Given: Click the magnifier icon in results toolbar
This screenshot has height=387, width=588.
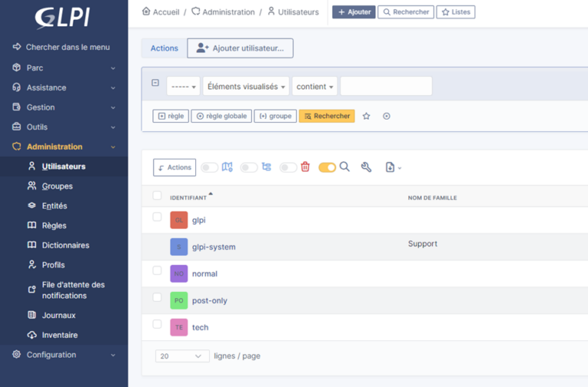Looking at the screenshot, I should pos(345,167).
